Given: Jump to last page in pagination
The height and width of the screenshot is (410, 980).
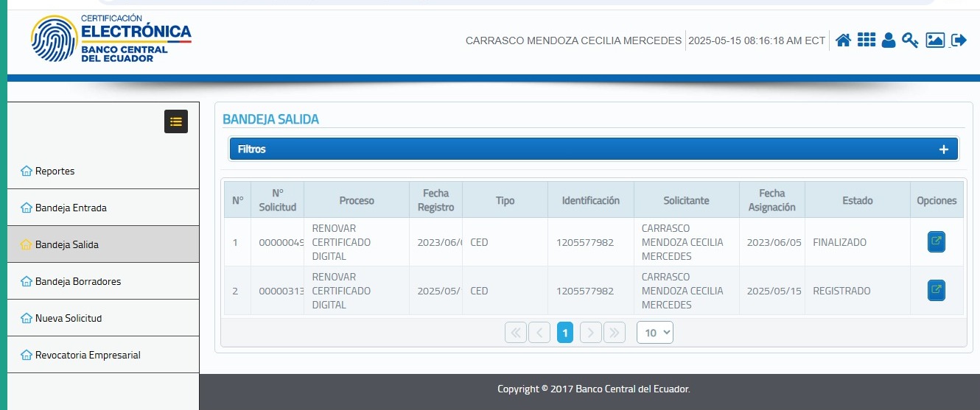Looking at the screenshot, I should pyautogui.click(x=614, y=333).
